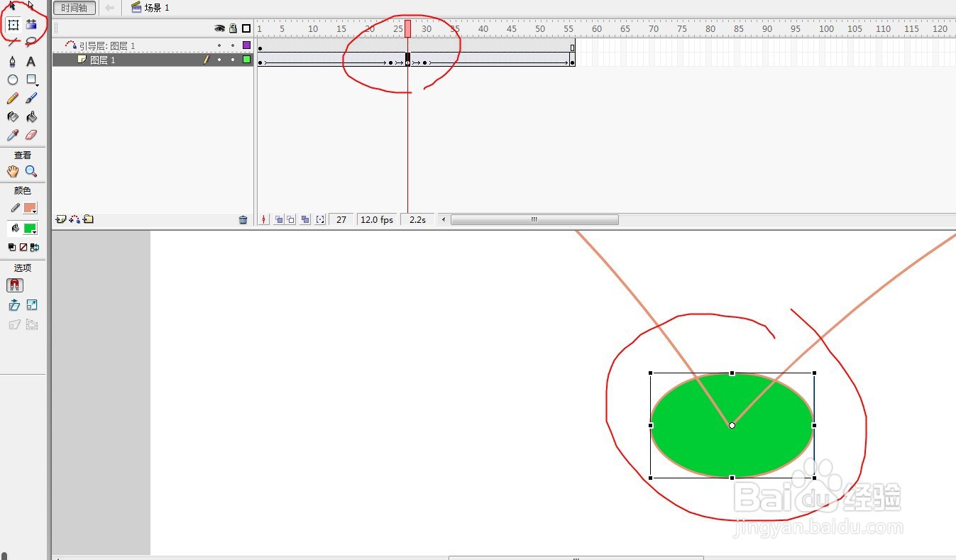Select the Subselection tool
The image size is (956, 560).
tap(31, 6)
